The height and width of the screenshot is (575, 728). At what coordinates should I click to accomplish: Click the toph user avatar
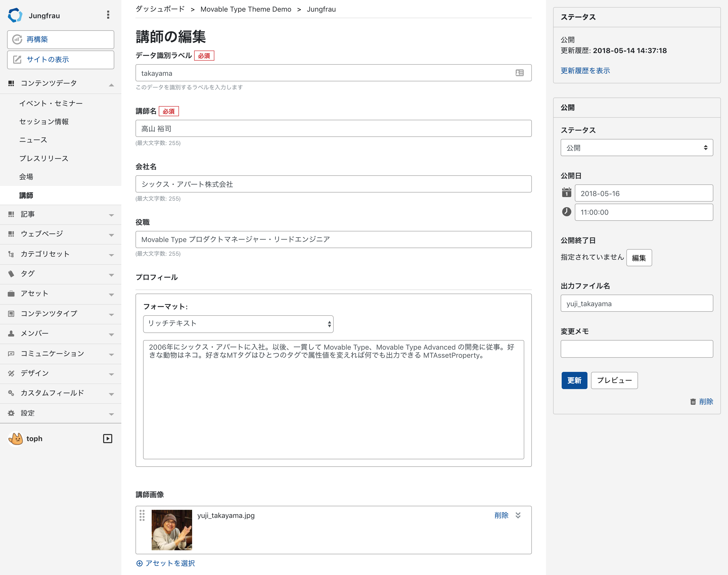point(15,438)
